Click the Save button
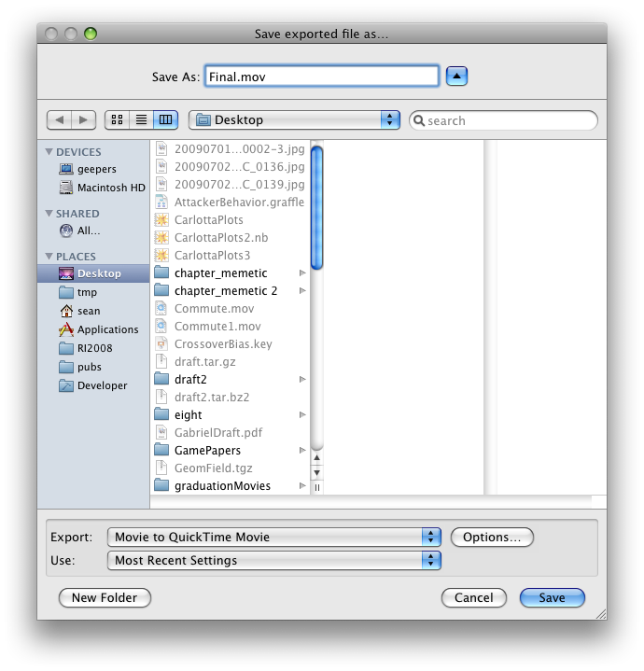Viewport: 644px width, 671px height. coord(552,597)
